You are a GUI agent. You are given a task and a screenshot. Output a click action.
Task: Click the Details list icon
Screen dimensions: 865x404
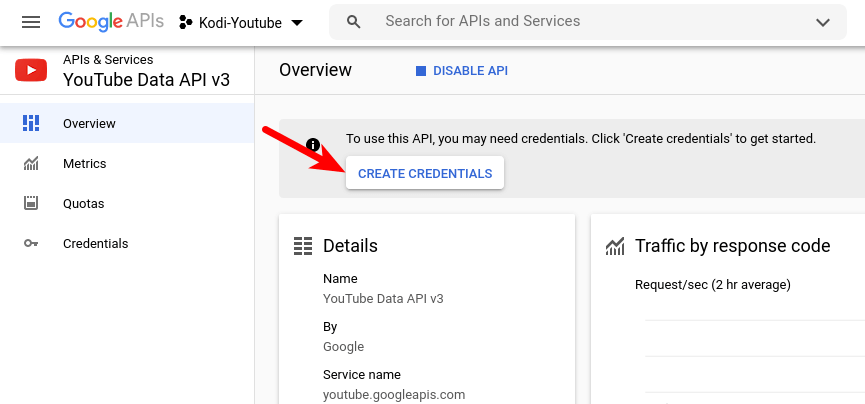tap(302, 246)
